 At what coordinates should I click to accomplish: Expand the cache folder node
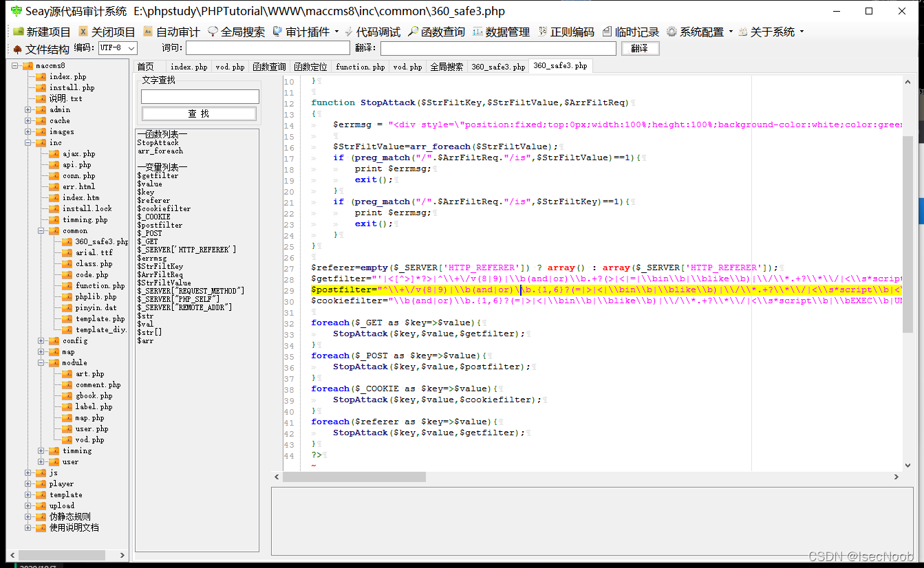[28, 121]
